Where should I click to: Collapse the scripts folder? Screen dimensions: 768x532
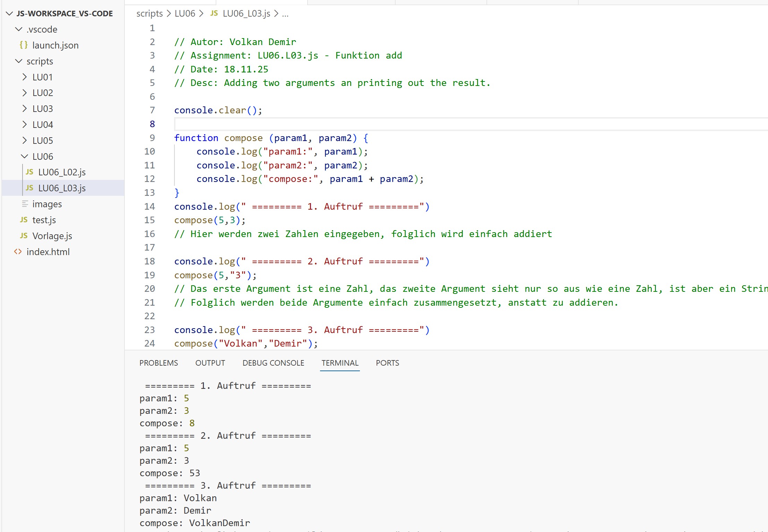[x=19, y=61]
